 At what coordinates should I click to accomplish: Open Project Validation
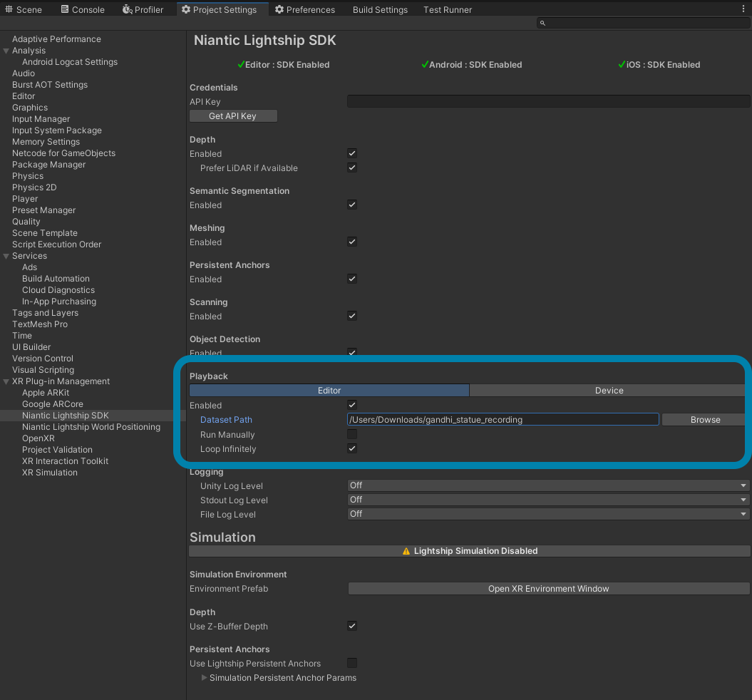[x=57, y=450]
